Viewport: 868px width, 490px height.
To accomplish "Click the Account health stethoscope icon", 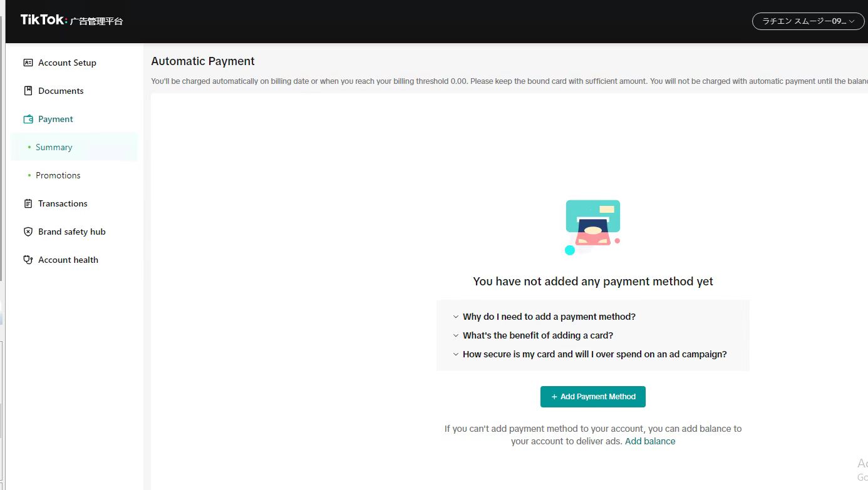I will [x=28, y=260].
